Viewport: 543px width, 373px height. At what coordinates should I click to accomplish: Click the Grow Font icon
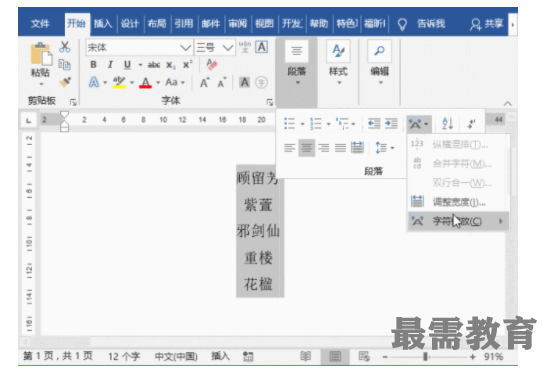tap(204, 83)
